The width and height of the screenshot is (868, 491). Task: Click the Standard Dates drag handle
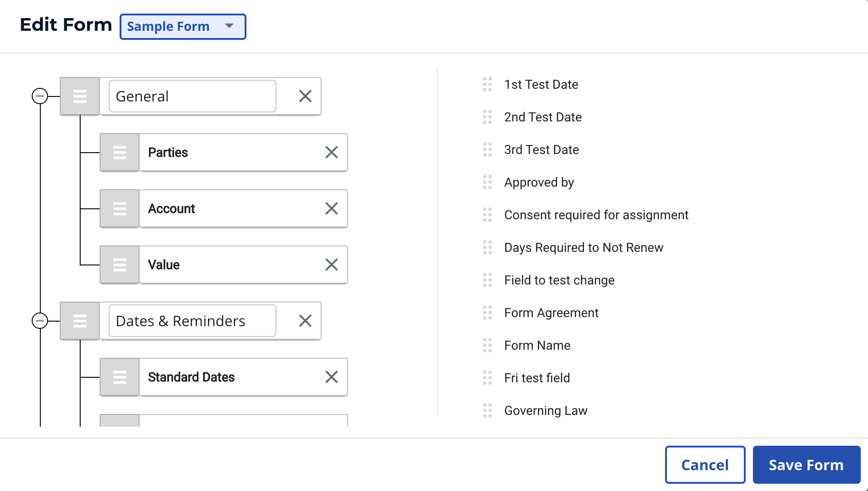pyautogui.click(x=120, y=377)
